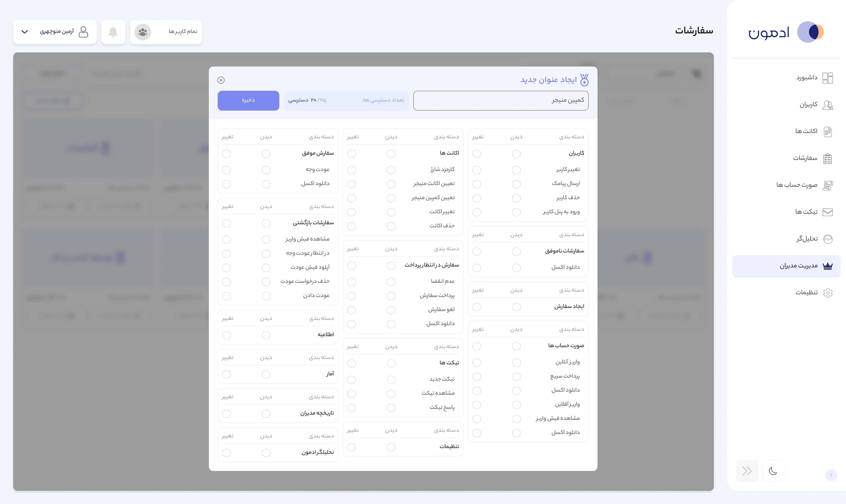Save with the ذخیره button
The width and height of the screenshot is (846, 504).
(x=248, y=101)
